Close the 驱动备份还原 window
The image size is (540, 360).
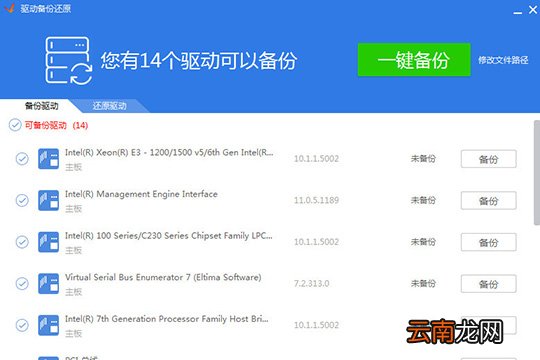coord(533,10)
